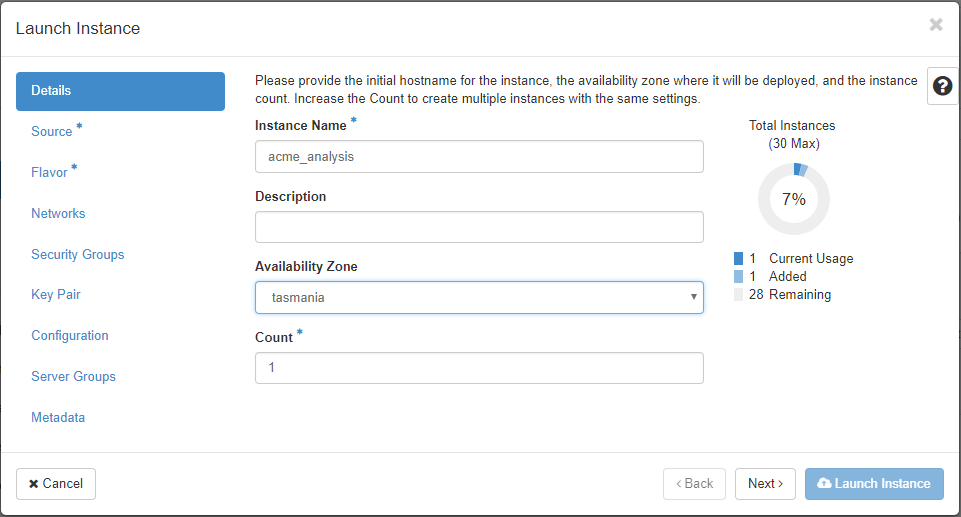Click the Added legend color swatch

click(x=739, y=276)
